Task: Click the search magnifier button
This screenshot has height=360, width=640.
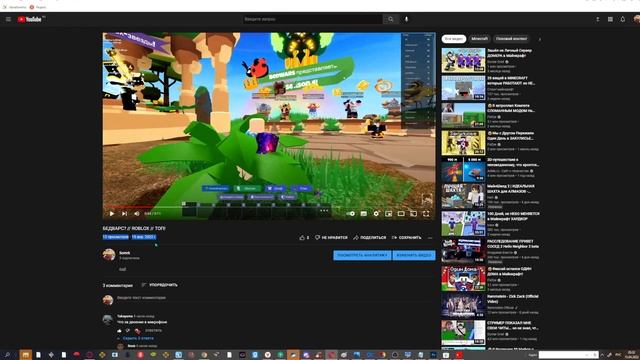Action: tap(391, 19)
